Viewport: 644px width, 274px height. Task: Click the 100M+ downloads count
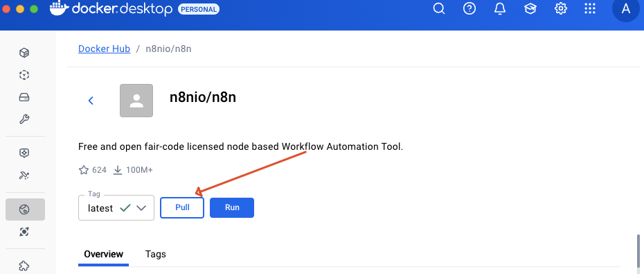click(x=139, y=170)
